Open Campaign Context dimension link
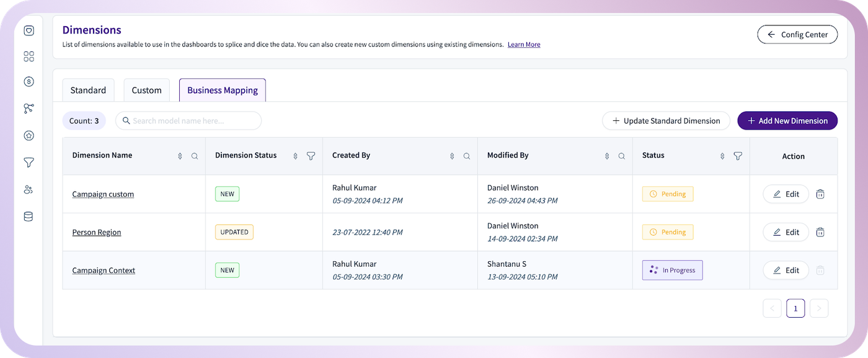Image resolution: width=868 pixels, height=358 pixels. click(x=104, y=271)
